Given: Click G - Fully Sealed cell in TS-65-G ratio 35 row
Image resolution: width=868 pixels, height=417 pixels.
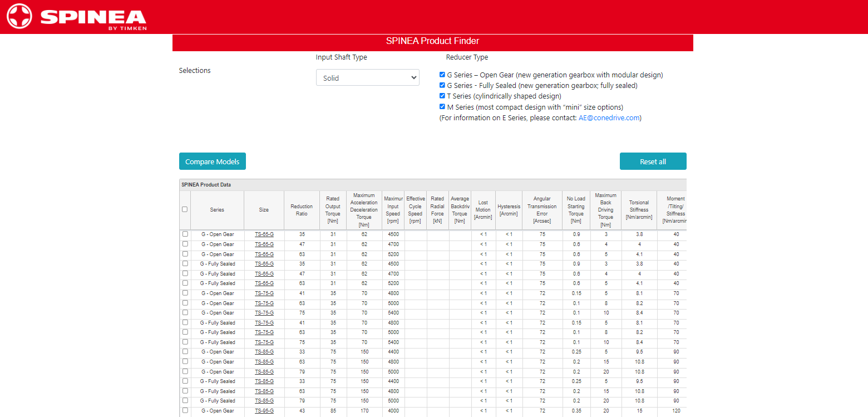Looking at the screenshot, I should pyautogui.click(x=218, y=264).
